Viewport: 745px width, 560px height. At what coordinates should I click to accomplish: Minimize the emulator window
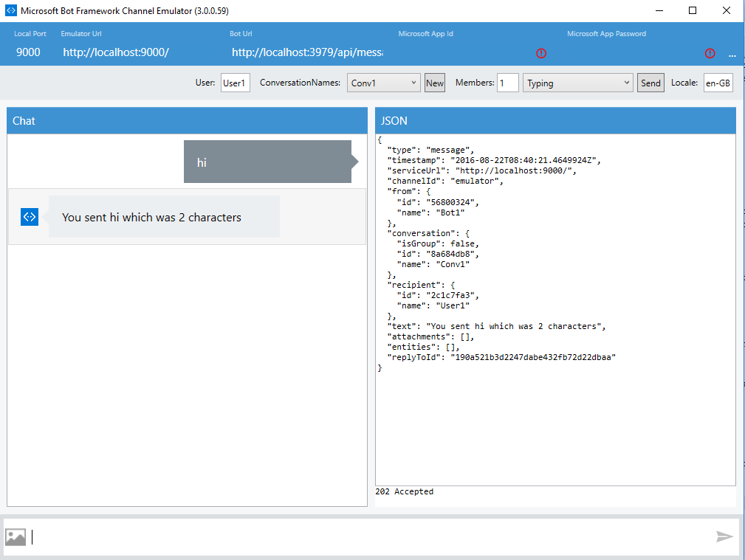659,10
